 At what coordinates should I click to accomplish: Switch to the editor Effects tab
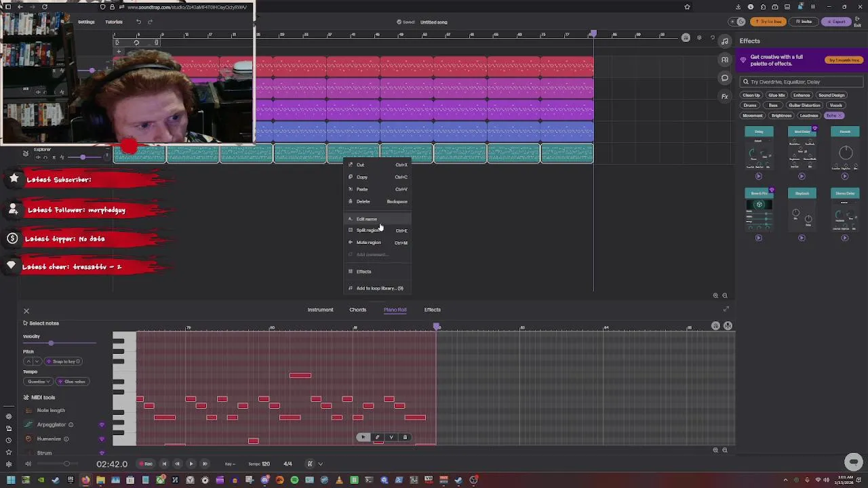[x=432, y=310]
